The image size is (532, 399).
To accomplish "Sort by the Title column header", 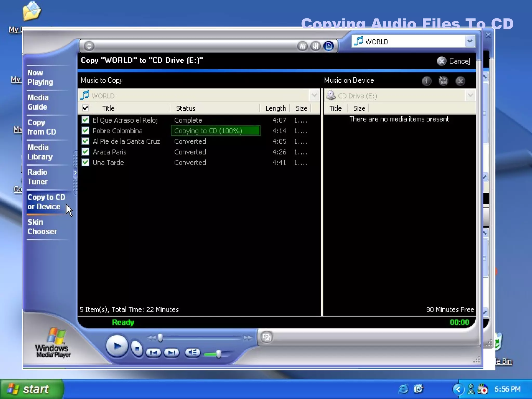I will point(108,108).
